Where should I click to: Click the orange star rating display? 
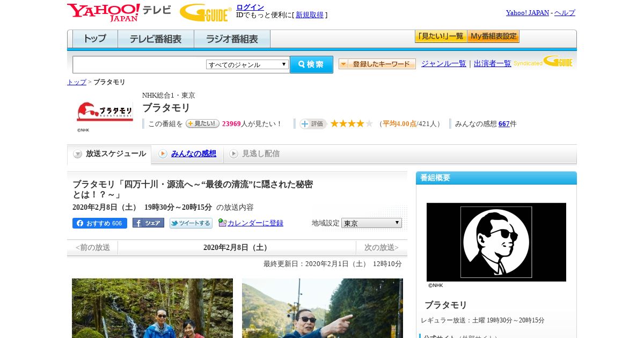[x=352, y=124]
